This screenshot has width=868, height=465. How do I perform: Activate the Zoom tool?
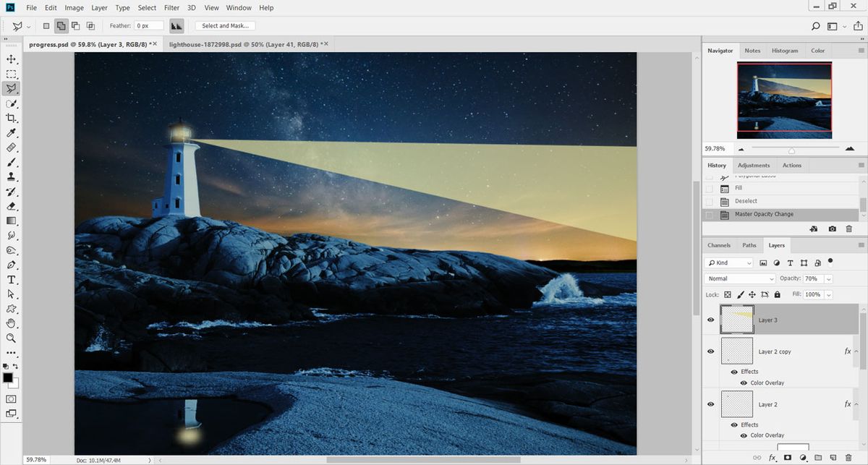point(12,337)
